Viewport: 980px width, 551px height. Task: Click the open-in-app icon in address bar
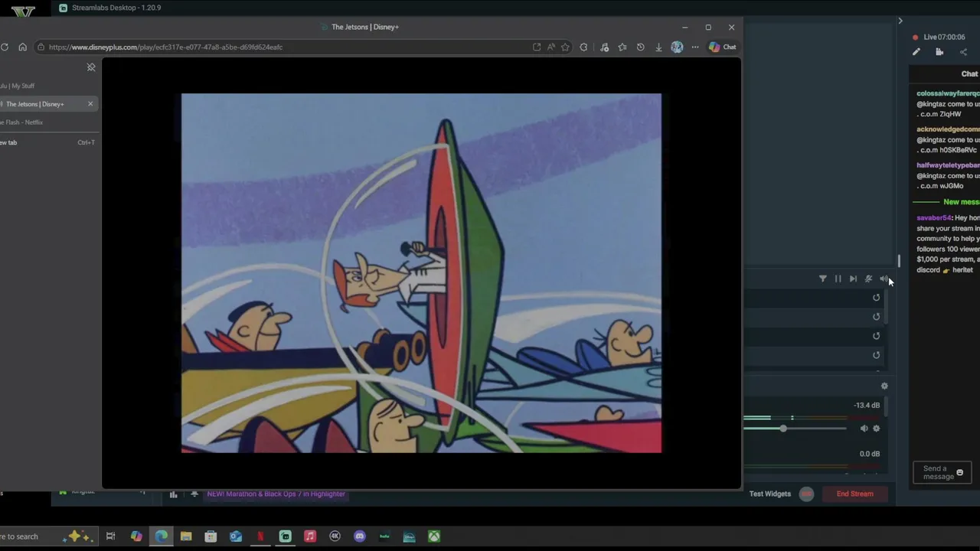(x=537, y=47)
